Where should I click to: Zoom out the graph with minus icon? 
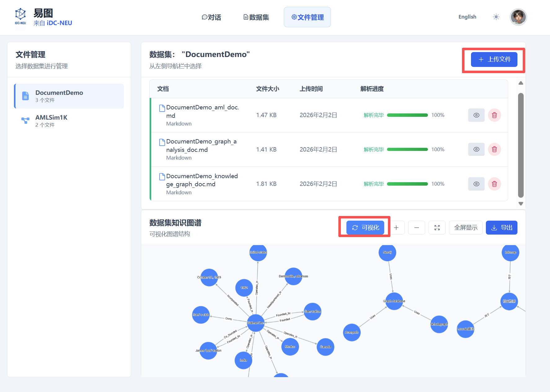(416, 227)
